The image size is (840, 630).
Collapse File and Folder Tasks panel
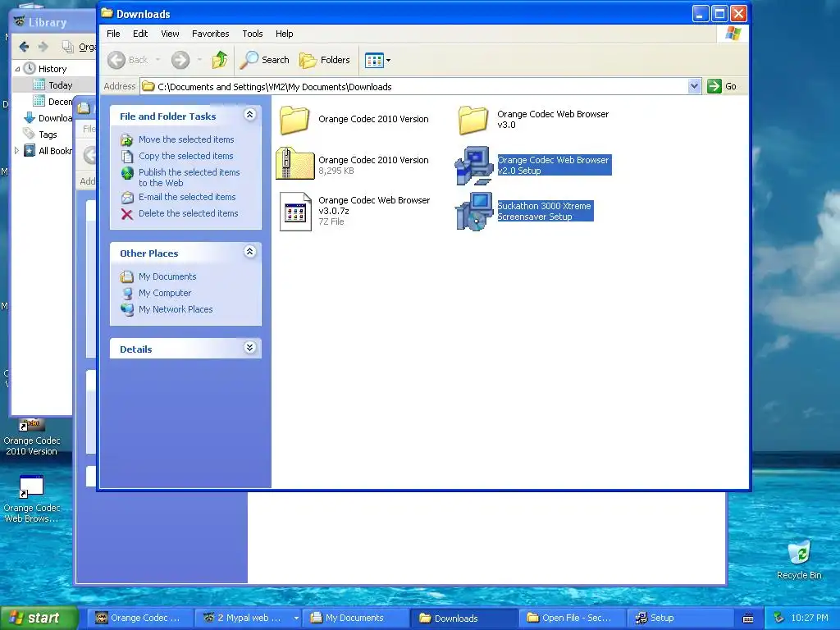tap(249, 115)
